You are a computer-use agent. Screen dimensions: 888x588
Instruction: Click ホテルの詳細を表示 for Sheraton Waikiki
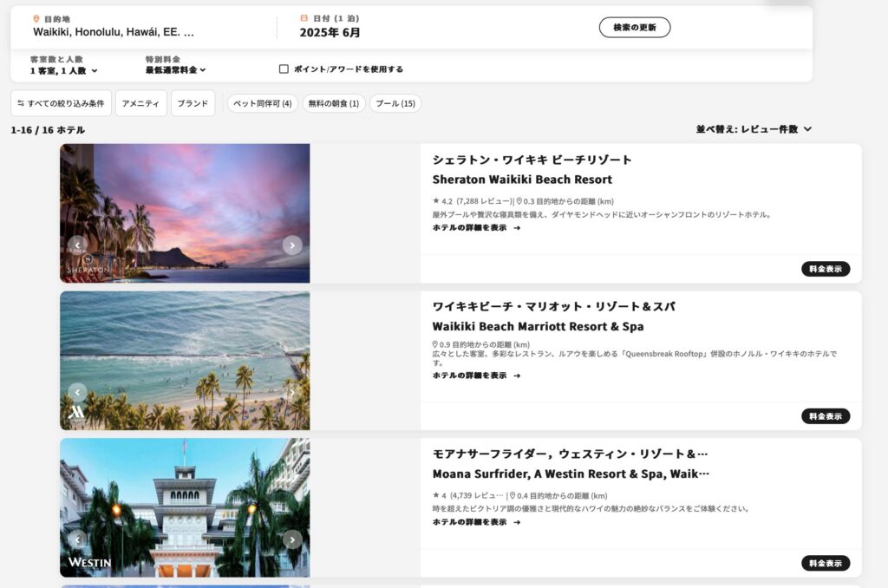(476, 228)
